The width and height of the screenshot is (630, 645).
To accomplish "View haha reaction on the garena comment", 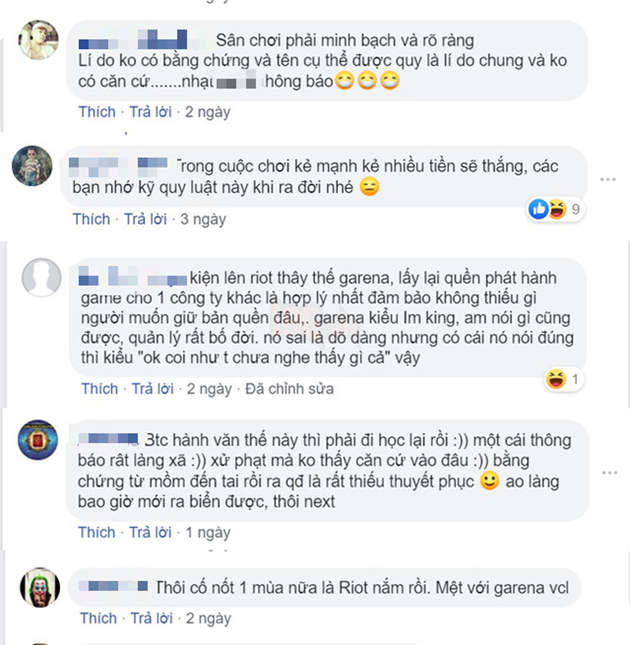I will click(563, 379).
